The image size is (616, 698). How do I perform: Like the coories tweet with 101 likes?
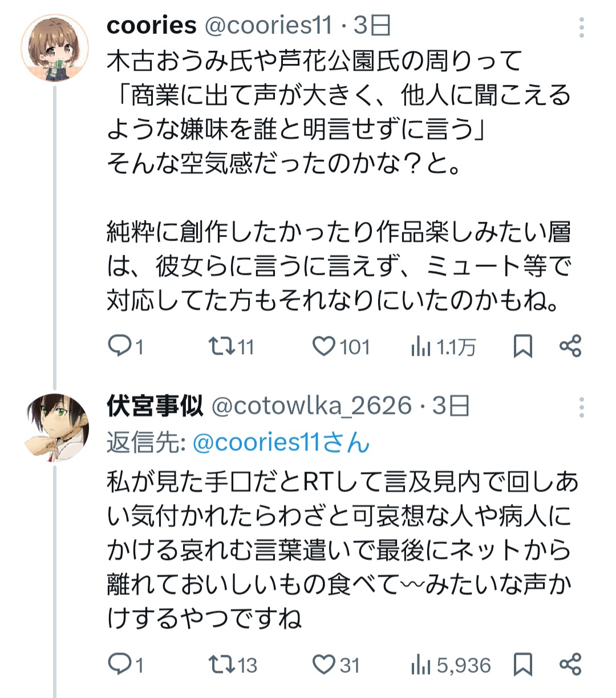[324, 346]
